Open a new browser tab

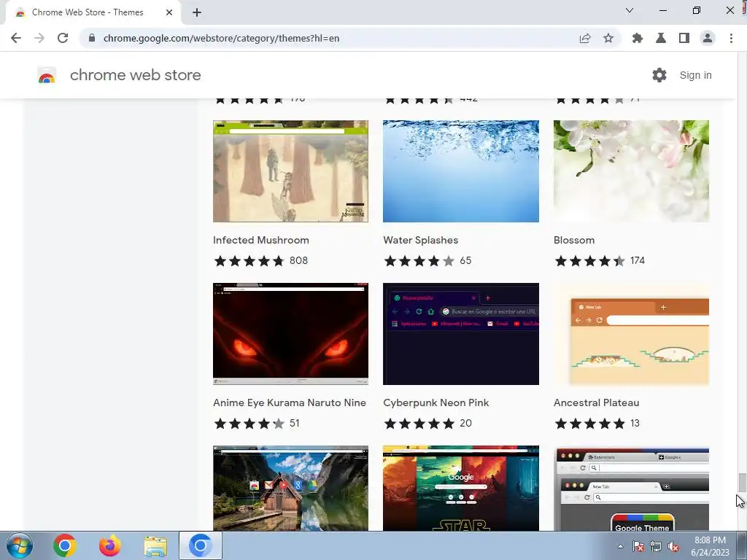click(x=197, y=12)
